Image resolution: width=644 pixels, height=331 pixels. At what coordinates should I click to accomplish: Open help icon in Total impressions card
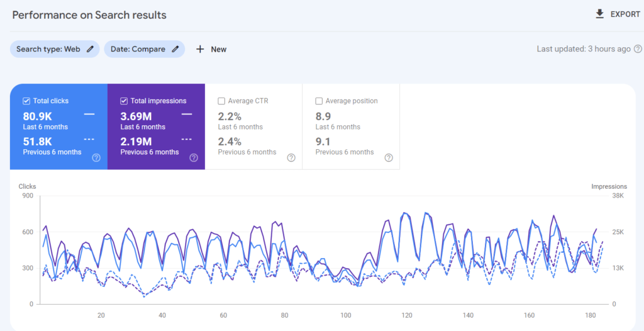194,158
